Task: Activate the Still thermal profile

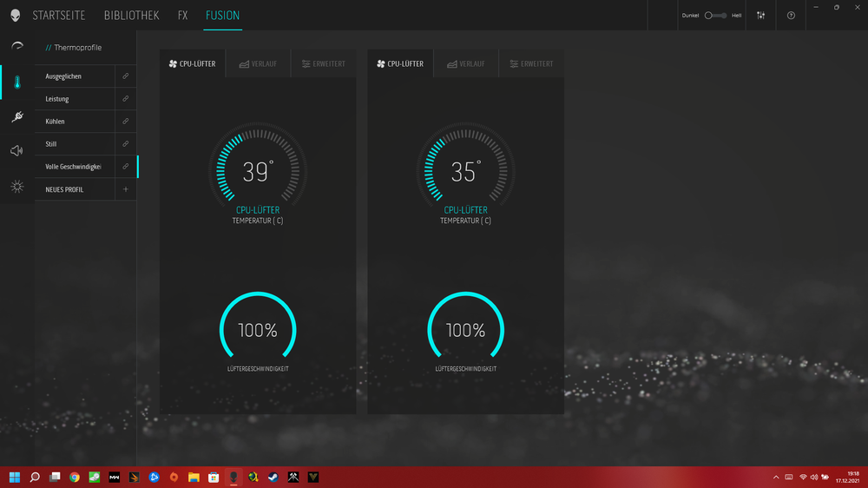Action: (x=76, y=144)
